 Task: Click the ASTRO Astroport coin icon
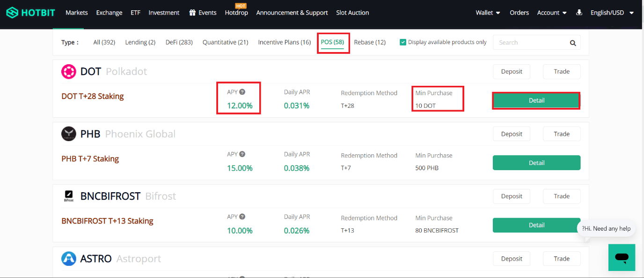point(69,258)
